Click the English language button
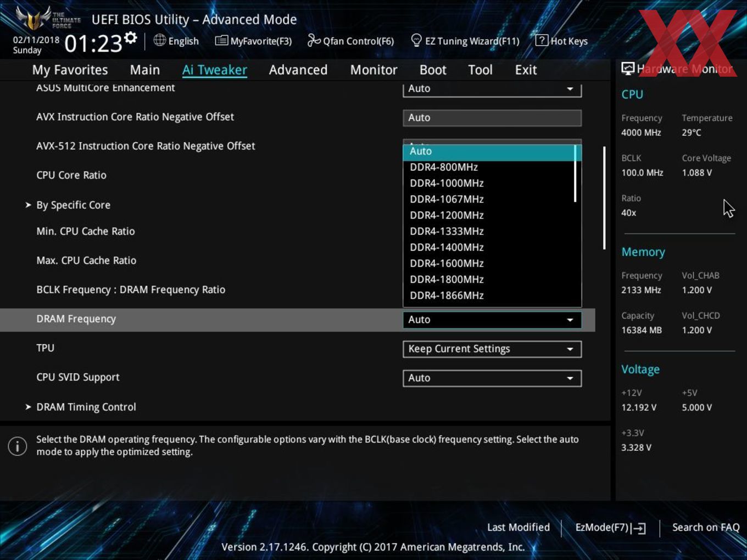This screenshot has width=747, height=560. 176,41
